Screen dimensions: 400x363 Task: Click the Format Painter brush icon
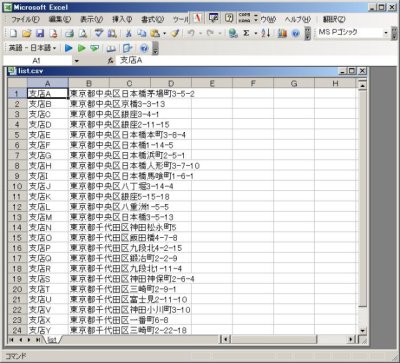[x=176, y=33]
